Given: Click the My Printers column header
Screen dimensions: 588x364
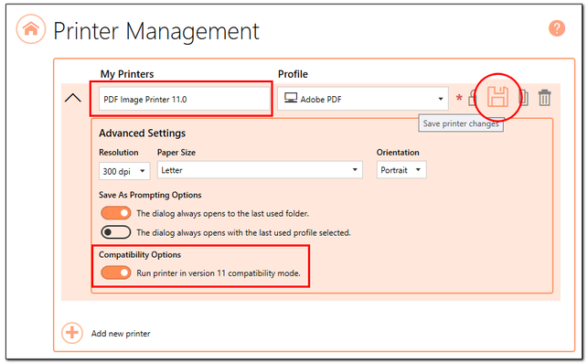Looking at the screenshot, I should (127, 74).
